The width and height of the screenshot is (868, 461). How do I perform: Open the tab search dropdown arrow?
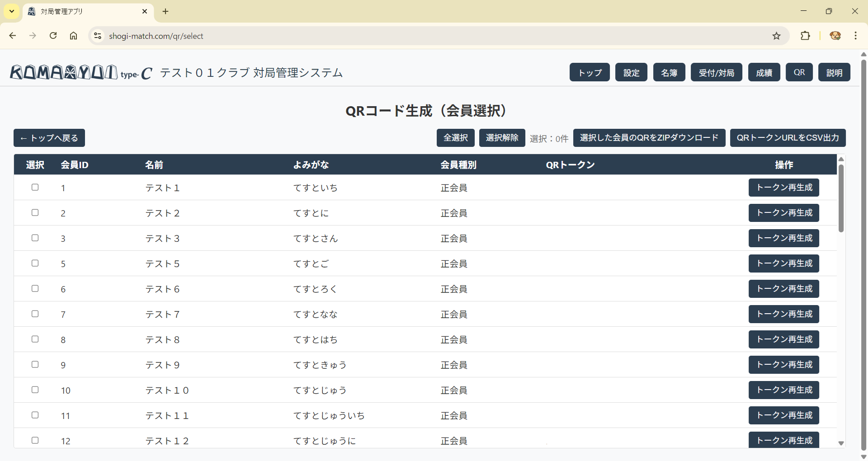12,11
